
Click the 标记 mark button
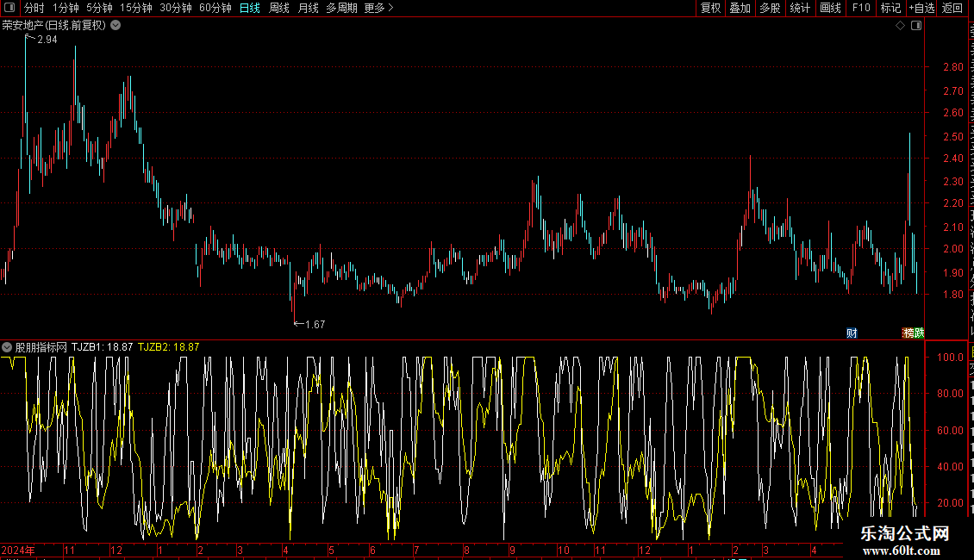click(890, 8)
